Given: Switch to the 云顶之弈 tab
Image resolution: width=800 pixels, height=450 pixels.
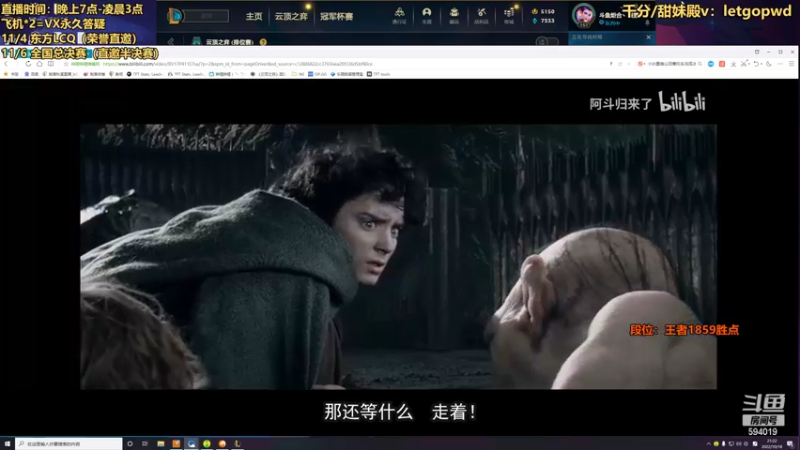Looking at the screenshot, I should click(291, 16).
